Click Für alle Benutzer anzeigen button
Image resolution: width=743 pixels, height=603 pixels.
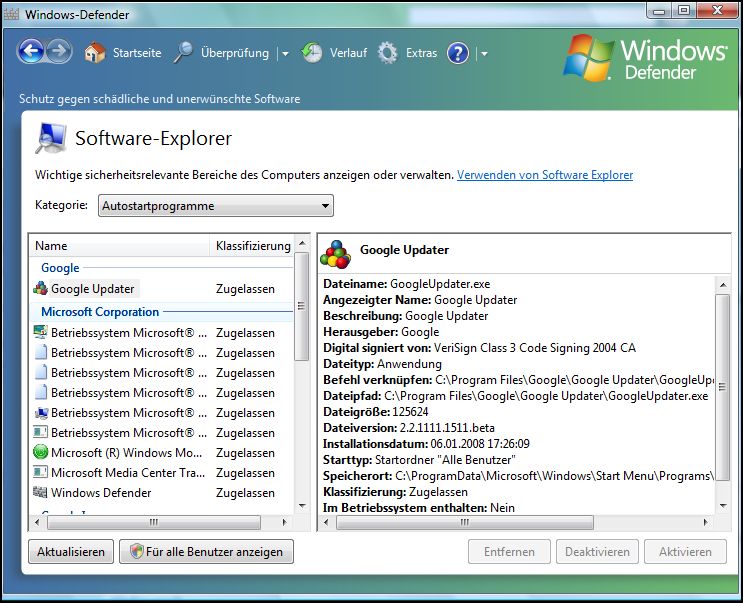coord(206,551)
